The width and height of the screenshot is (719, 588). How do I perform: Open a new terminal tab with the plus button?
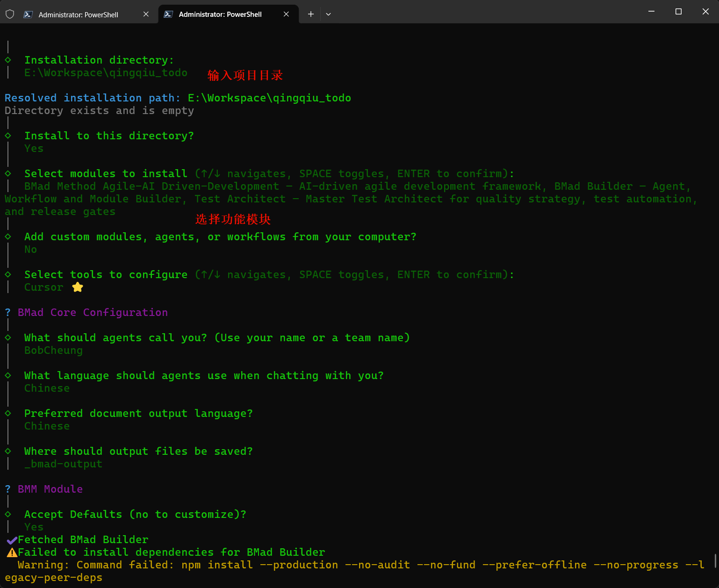(310, 14)
